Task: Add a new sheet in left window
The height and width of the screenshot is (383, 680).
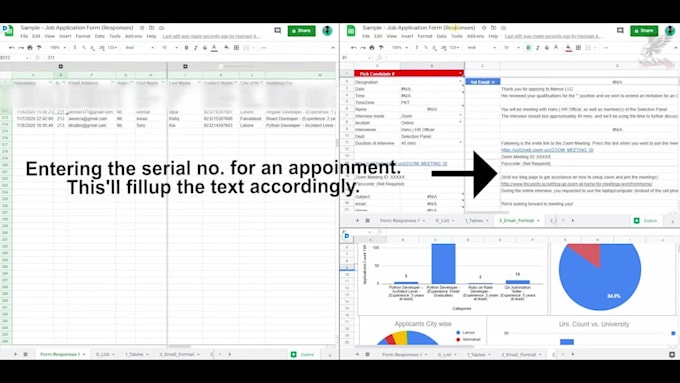Action: coord(16,354)
